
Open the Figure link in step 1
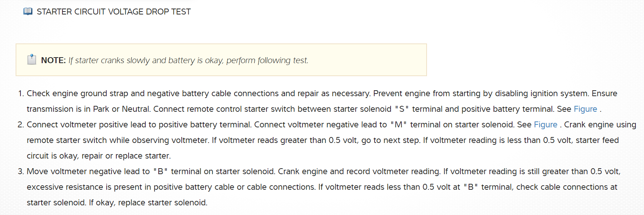[x=585, y=109]
